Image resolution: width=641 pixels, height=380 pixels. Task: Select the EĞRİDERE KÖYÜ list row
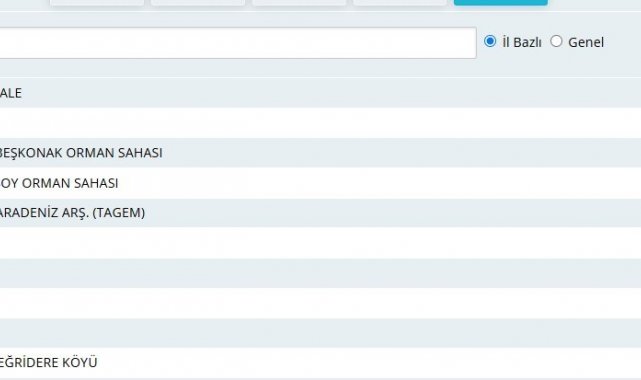point(320,362)
